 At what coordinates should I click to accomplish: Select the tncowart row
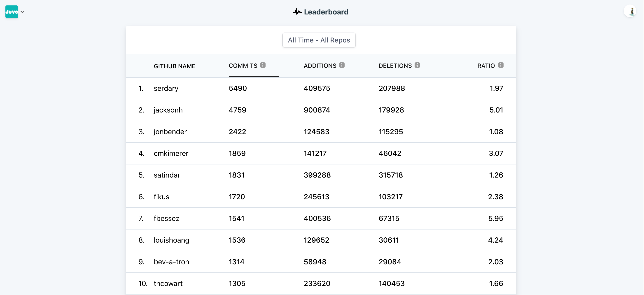click(x=168, y=283)
